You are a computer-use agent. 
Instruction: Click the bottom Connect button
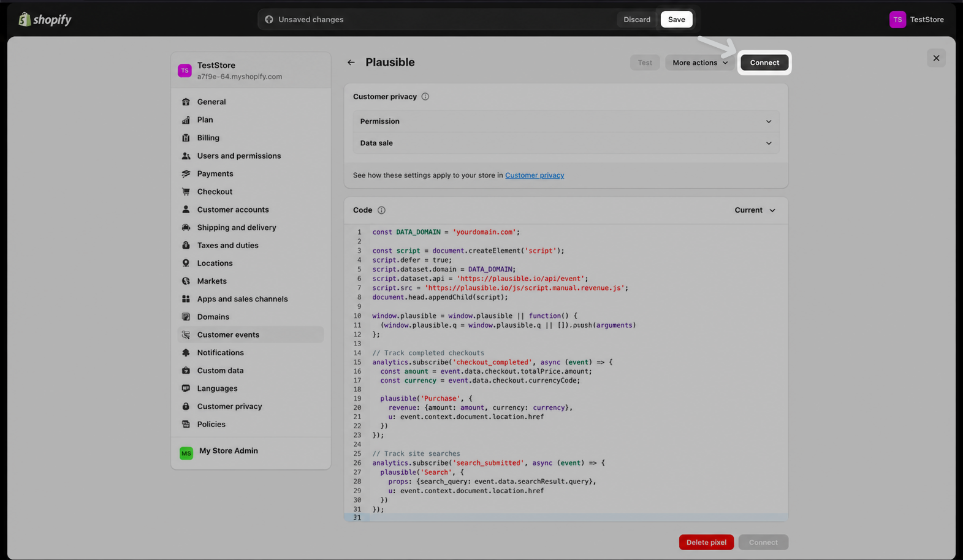pos(763,542)
